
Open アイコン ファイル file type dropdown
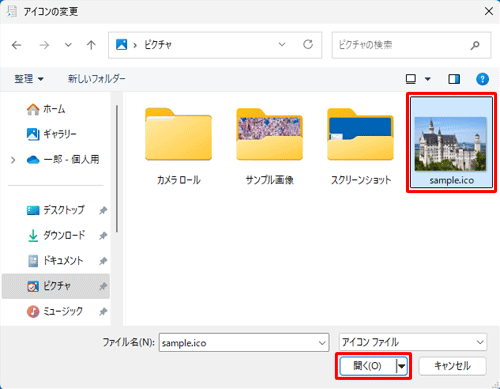413,342
